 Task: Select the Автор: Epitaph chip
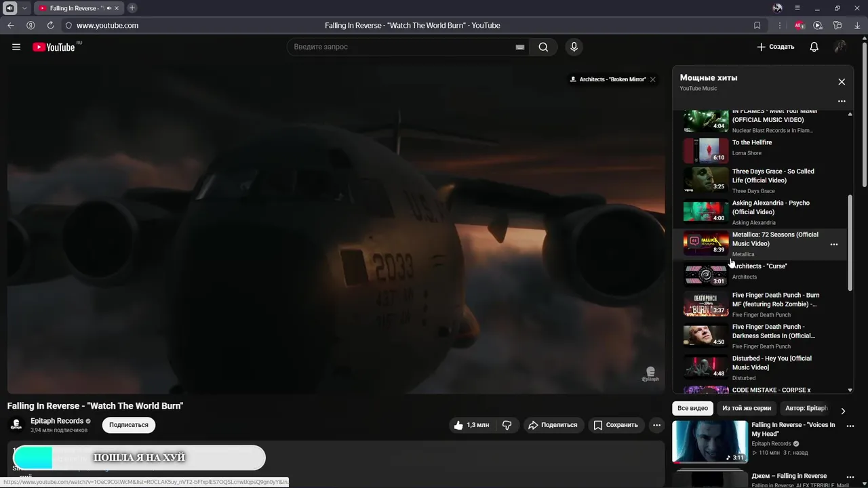click(x=806, y=408)
